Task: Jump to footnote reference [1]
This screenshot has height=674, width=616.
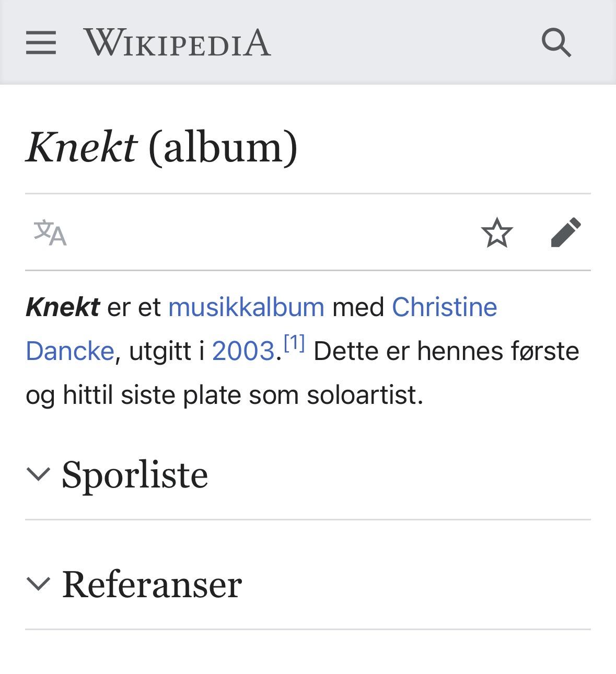Action: point(294,343)
